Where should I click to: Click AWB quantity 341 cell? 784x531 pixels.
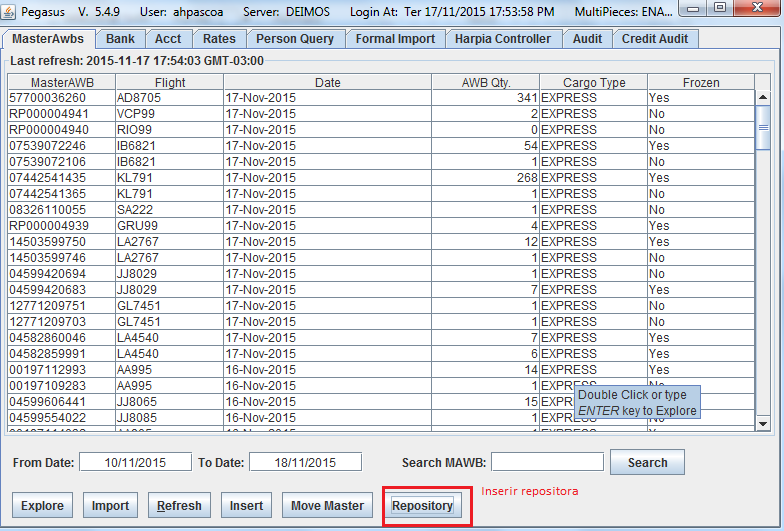pos(486,98)
